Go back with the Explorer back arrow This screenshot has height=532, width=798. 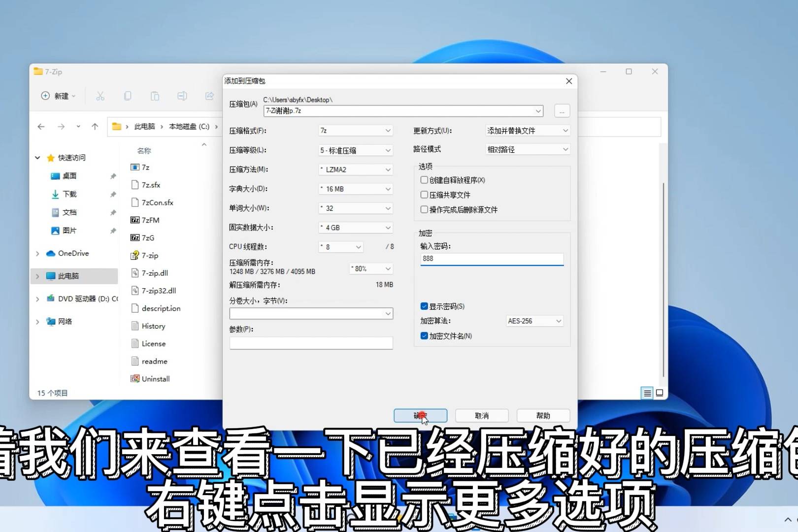41,127
